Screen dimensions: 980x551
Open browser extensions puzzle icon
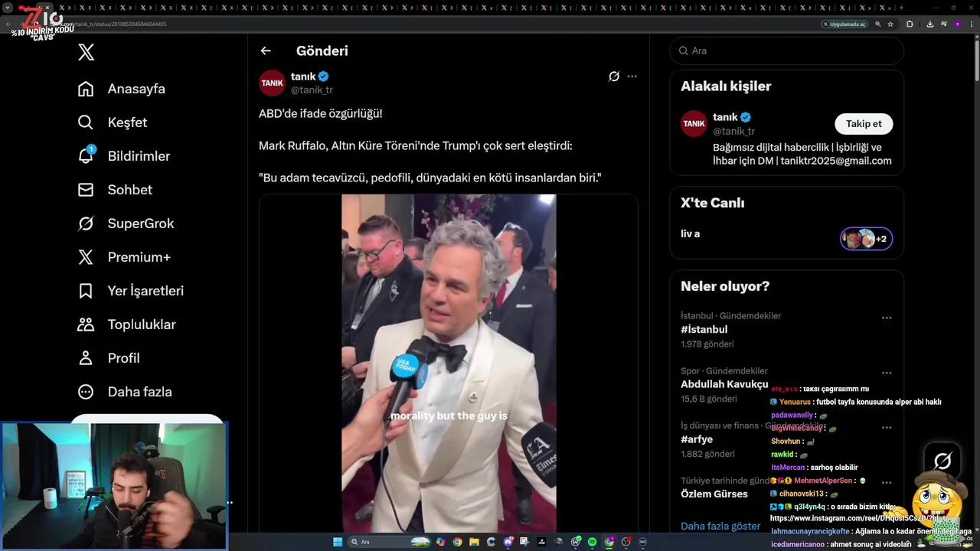point(910,24)
